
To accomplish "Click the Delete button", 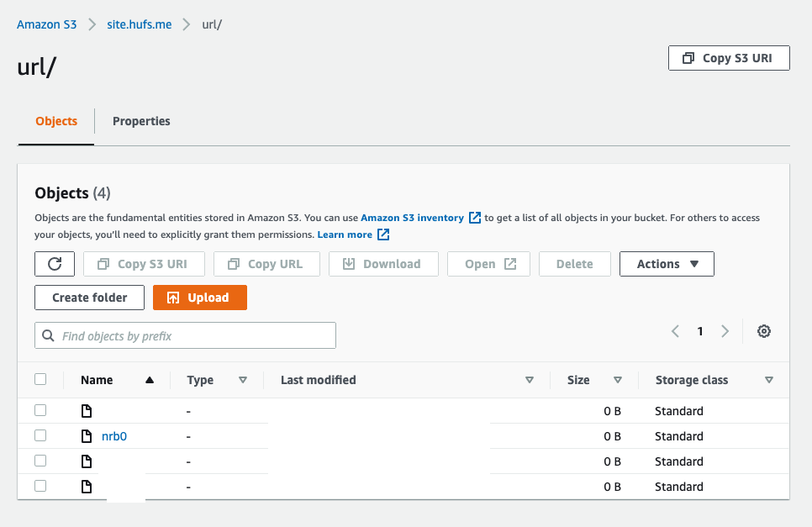I will point(575,264).
